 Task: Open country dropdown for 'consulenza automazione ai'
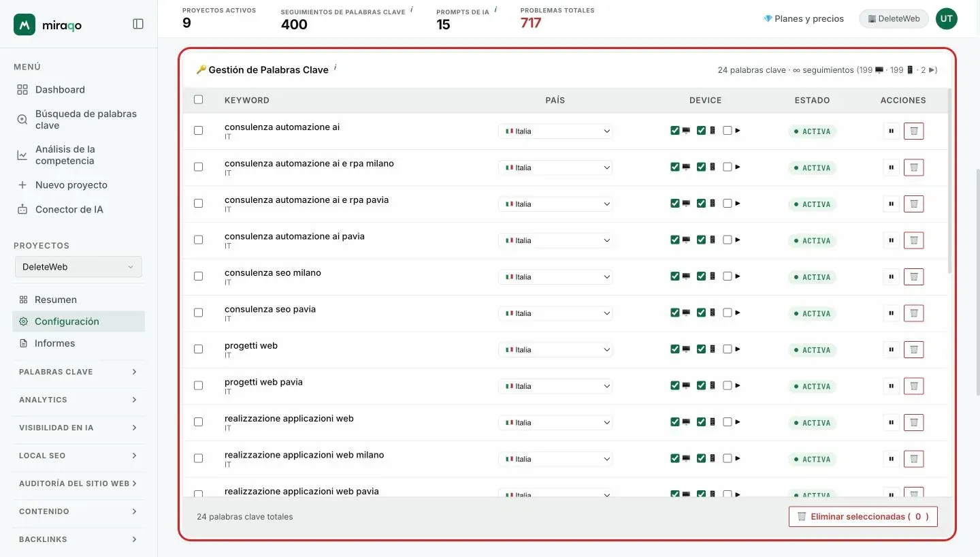pos(555,131)
